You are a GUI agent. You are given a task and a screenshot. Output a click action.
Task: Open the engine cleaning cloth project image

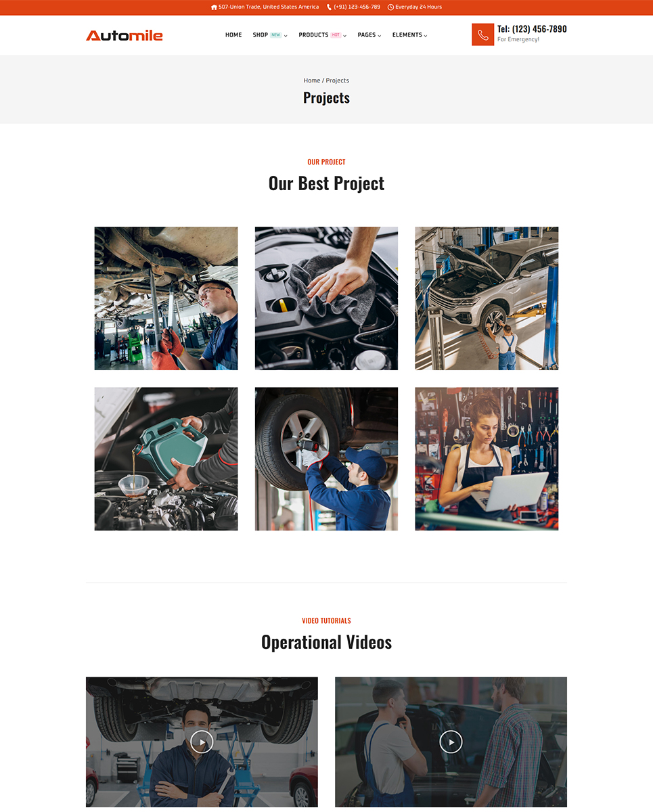click(326, 298)
